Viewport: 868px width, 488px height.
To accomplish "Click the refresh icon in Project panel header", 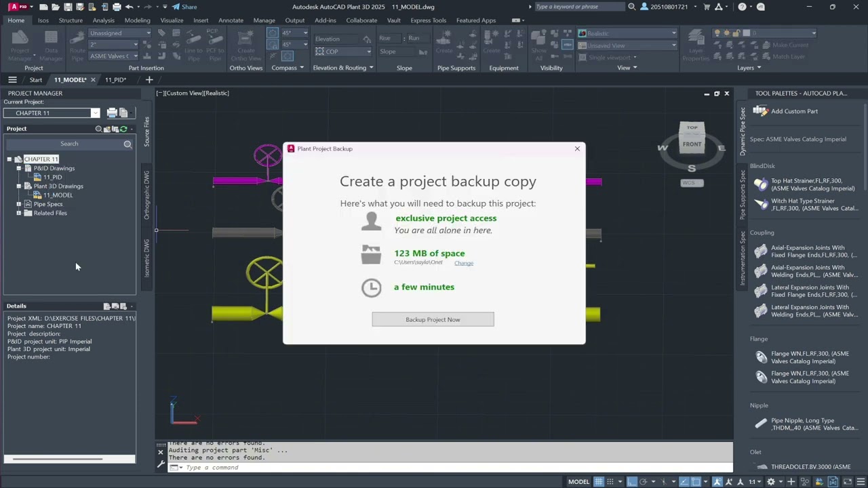I will pos(123,129).
